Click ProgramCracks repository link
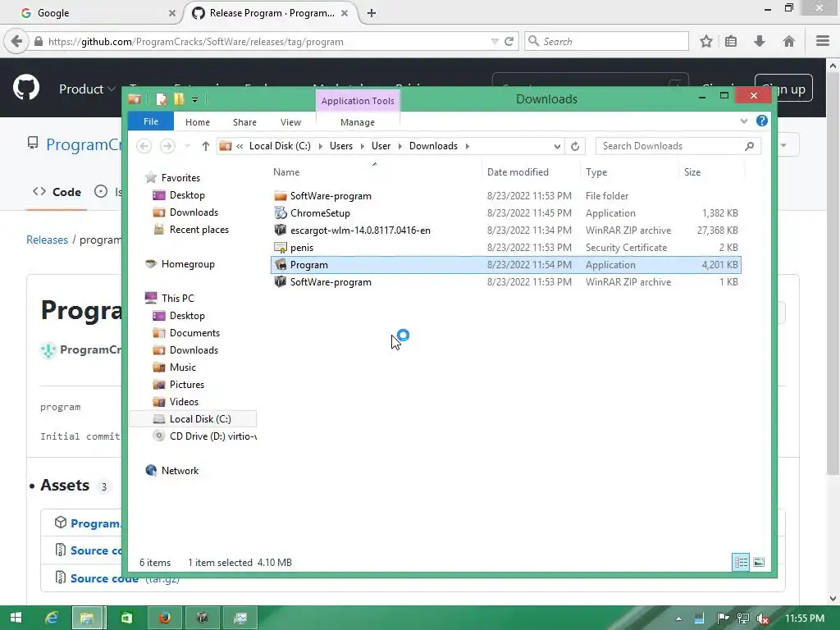 (84, 144)
